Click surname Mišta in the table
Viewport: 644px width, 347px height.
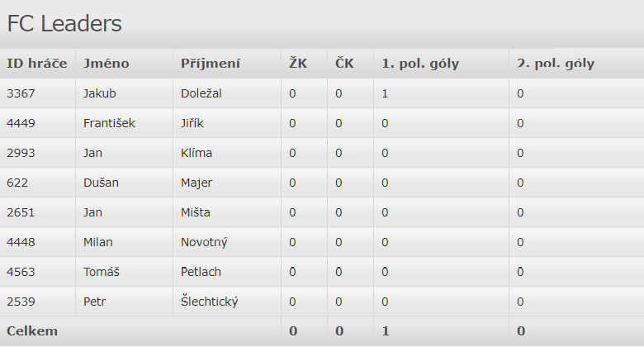196,212
